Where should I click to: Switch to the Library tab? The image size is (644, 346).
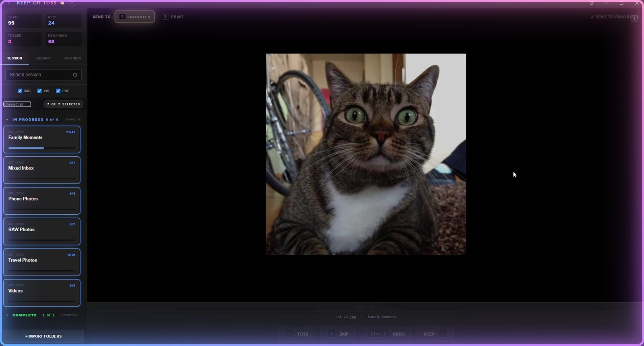click(x=43, y=58)
